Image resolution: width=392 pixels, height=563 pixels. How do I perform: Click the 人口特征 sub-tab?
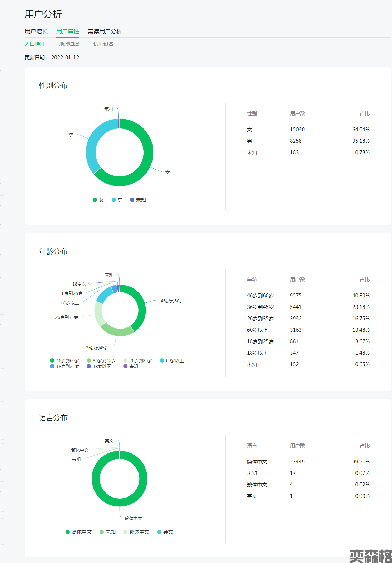[35, 44]
